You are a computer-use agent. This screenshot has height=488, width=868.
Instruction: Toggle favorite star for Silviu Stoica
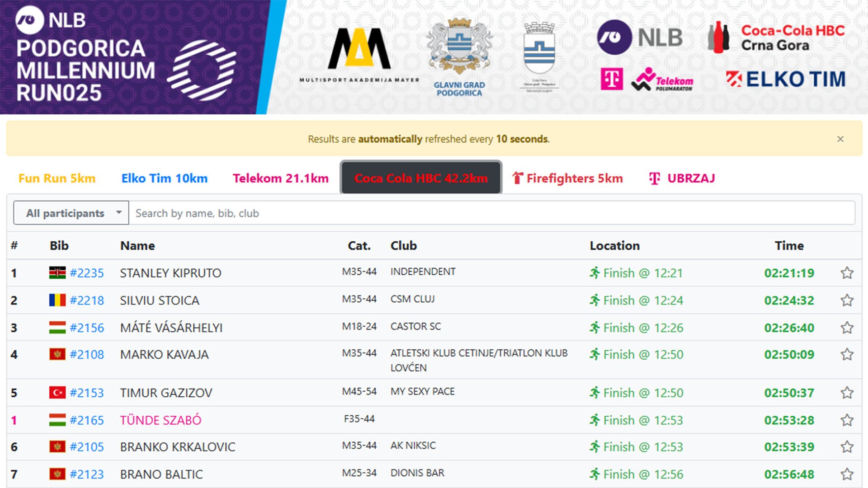(x=847, y=300)
